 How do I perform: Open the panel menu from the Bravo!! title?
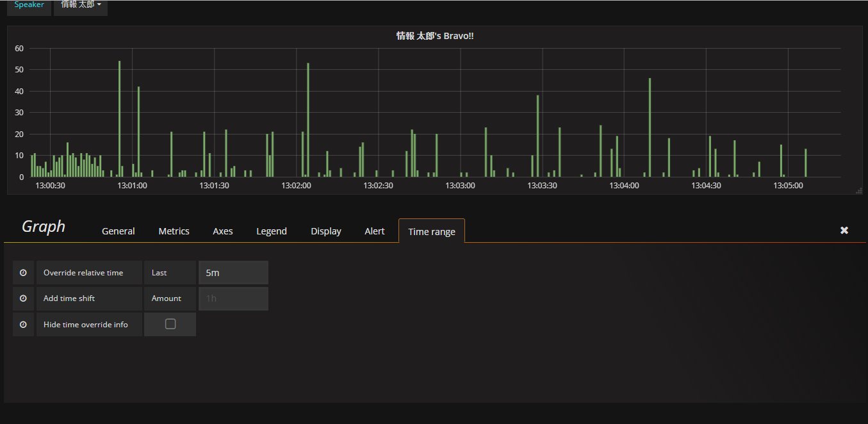click(x=435, y=37)
